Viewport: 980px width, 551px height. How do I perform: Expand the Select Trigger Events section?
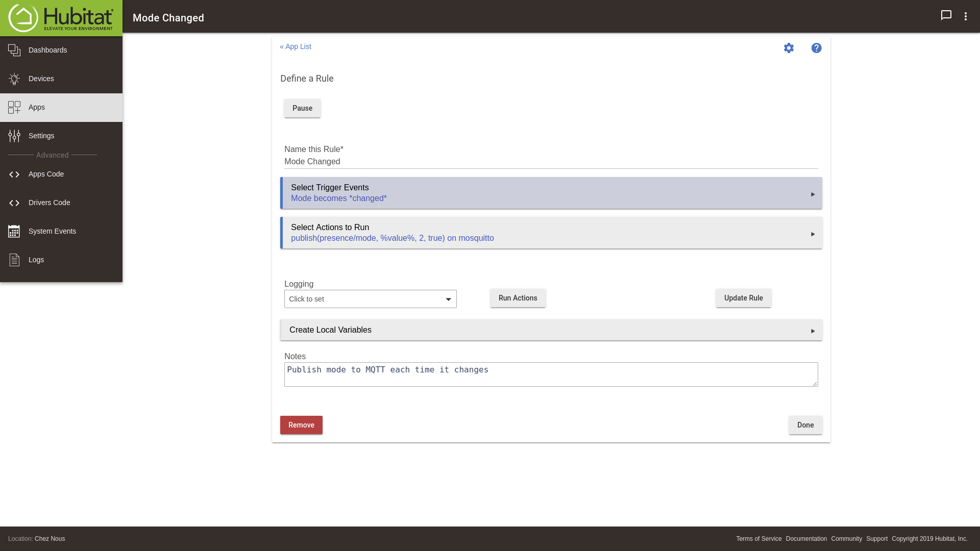pos(551,193)
